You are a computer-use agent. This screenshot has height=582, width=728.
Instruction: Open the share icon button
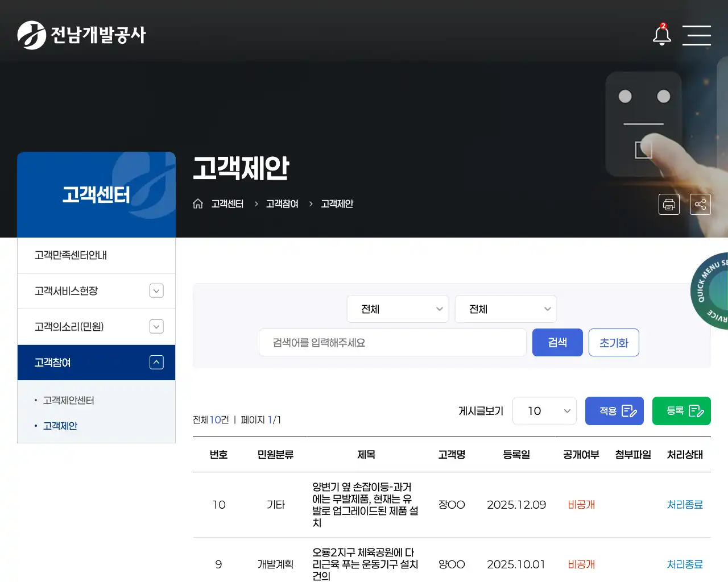coord(700,204)
